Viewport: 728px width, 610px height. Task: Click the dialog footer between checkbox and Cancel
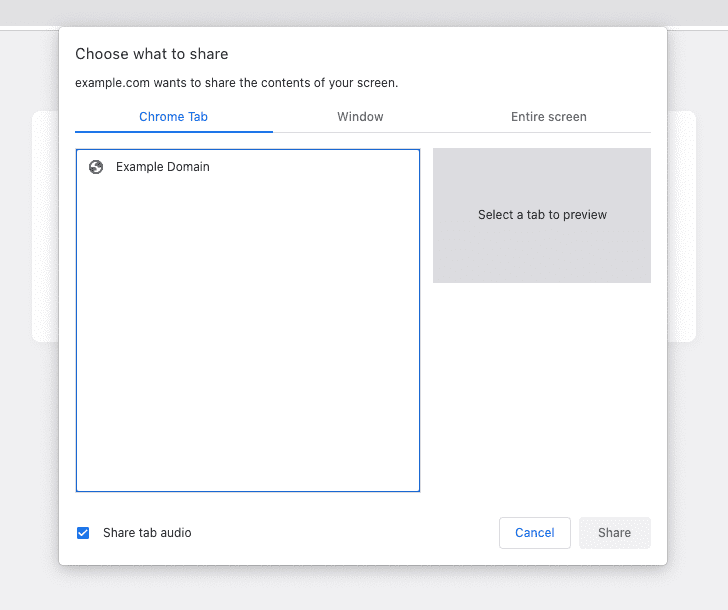click(340, 533)
